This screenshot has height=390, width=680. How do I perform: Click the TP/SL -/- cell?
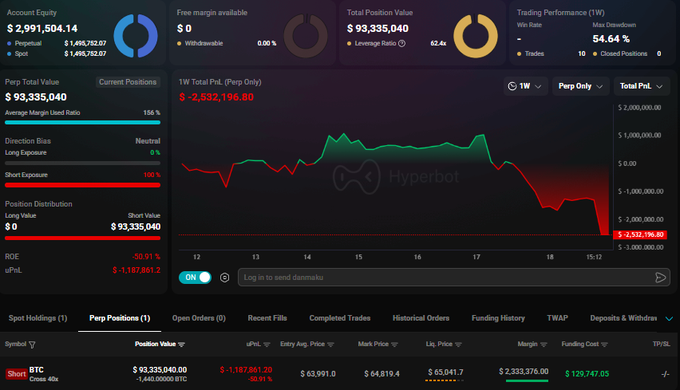tap(665, 374)
